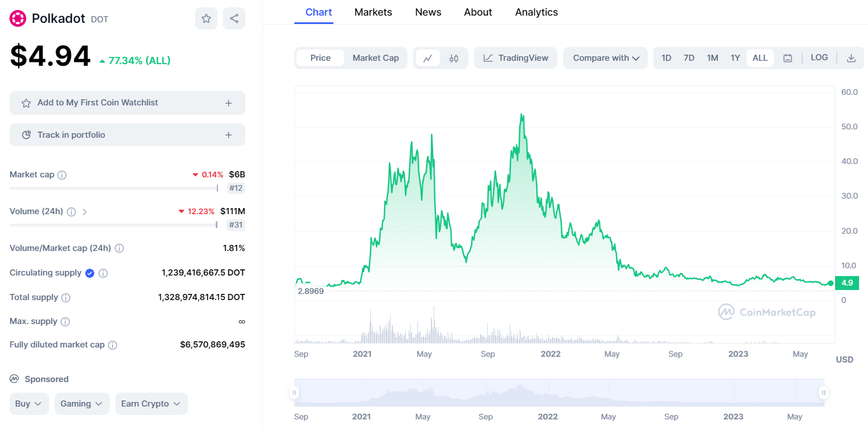Set chart range to 1D
This screenshot has height=430, width=868.
(x=666, y=58)
